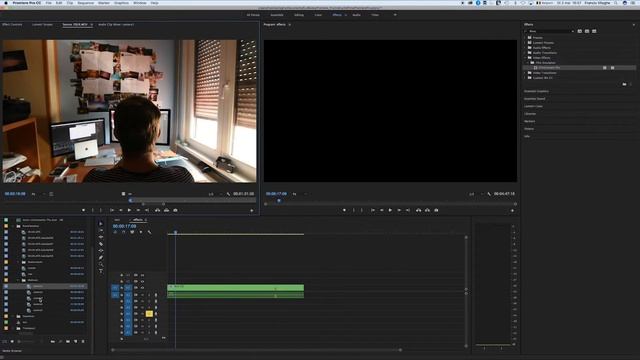Click the Overwrite button in the Source monitor
The height and width of the screenshot is (360, 640).
pos(167,210)
